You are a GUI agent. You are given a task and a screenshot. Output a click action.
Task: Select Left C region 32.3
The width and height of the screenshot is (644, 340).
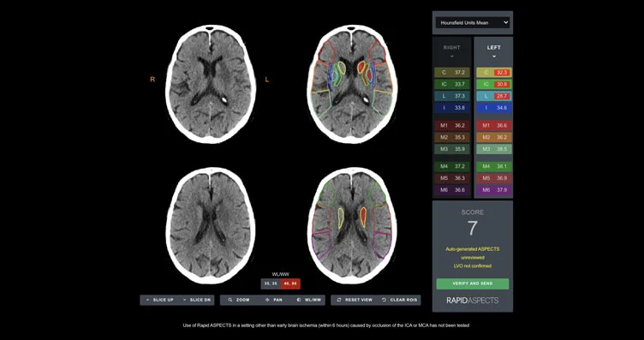pyautogui.click(x=494, y=73)
